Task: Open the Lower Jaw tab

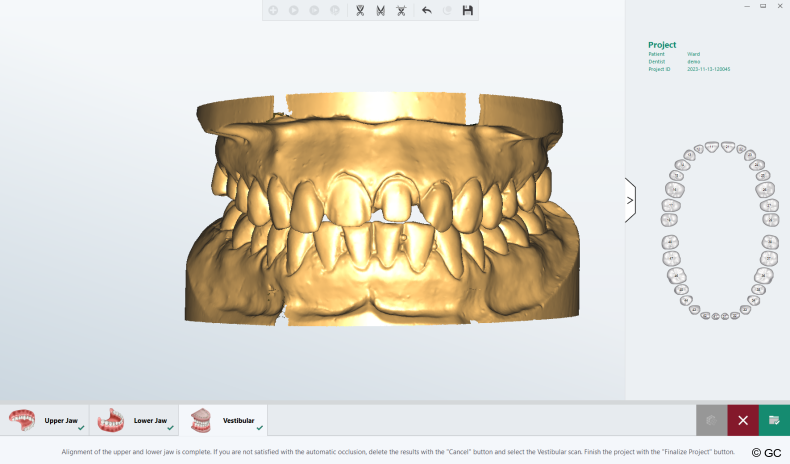Action: click(x=134, y=420)
